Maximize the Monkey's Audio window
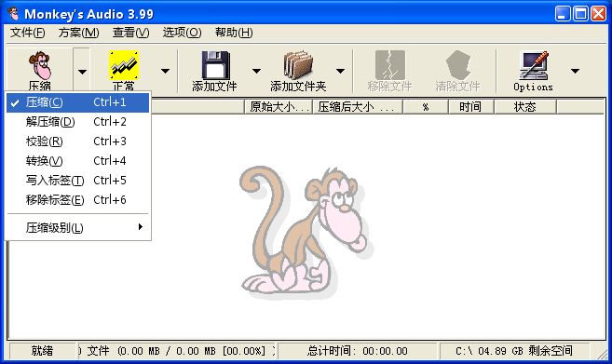The height and width of the screenshot is (364, 612). tap(580, 14)
